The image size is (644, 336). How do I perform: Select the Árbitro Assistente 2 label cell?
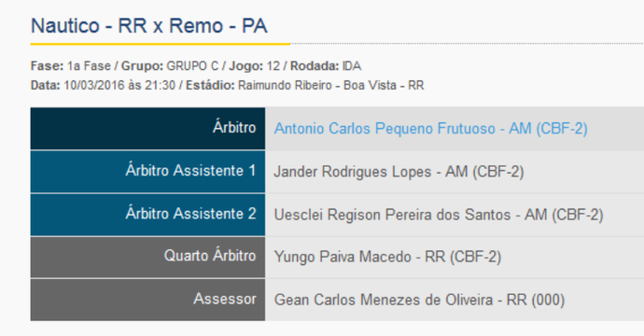[x=147, y=215]
